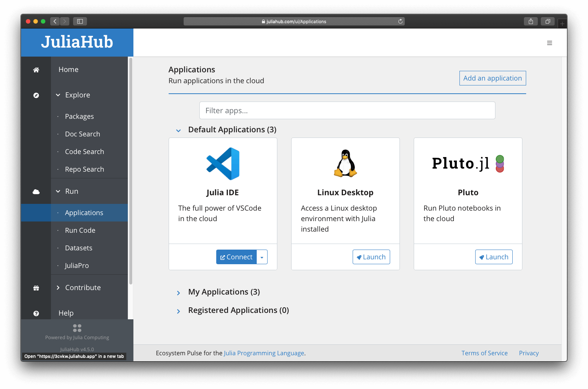Expand the My Applications section

point(178,293)
